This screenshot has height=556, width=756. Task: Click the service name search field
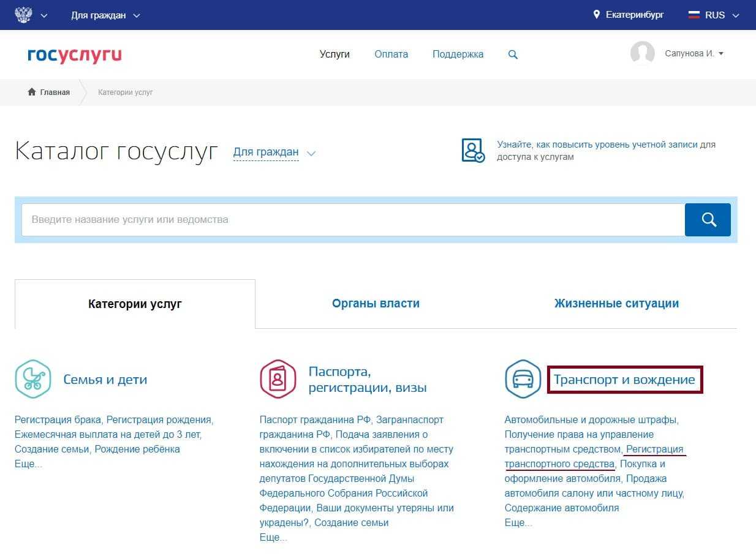(352, 220)
